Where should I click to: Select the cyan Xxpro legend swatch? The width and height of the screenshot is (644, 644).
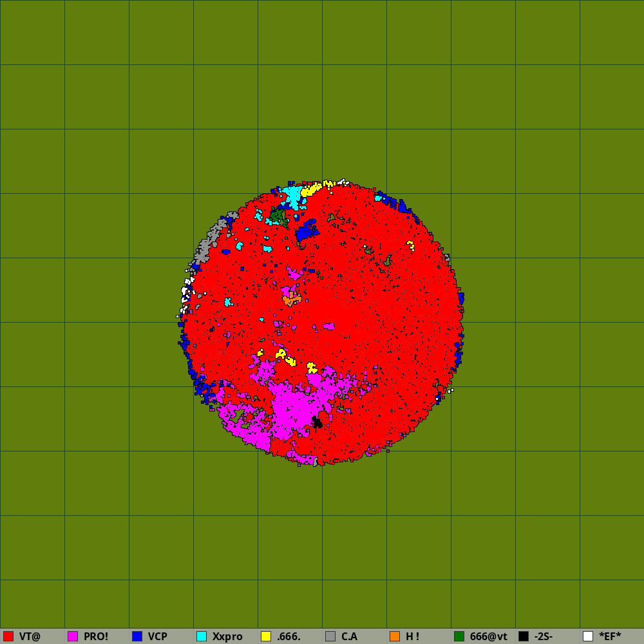coord(202,636)
